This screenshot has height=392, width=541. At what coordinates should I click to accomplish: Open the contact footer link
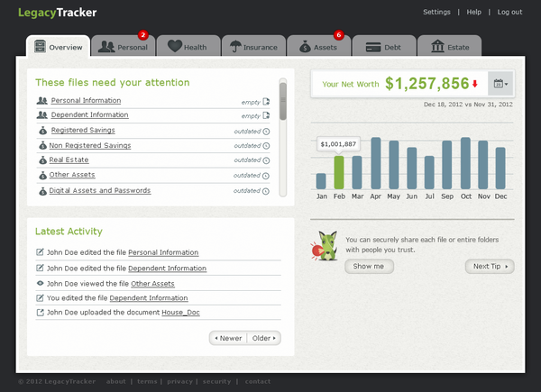coord(258,381)
